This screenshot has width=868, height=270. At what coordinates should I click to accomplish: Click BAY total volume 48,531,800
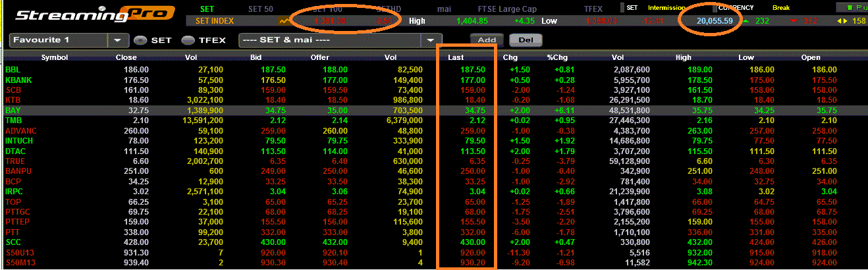pos(628,111)
